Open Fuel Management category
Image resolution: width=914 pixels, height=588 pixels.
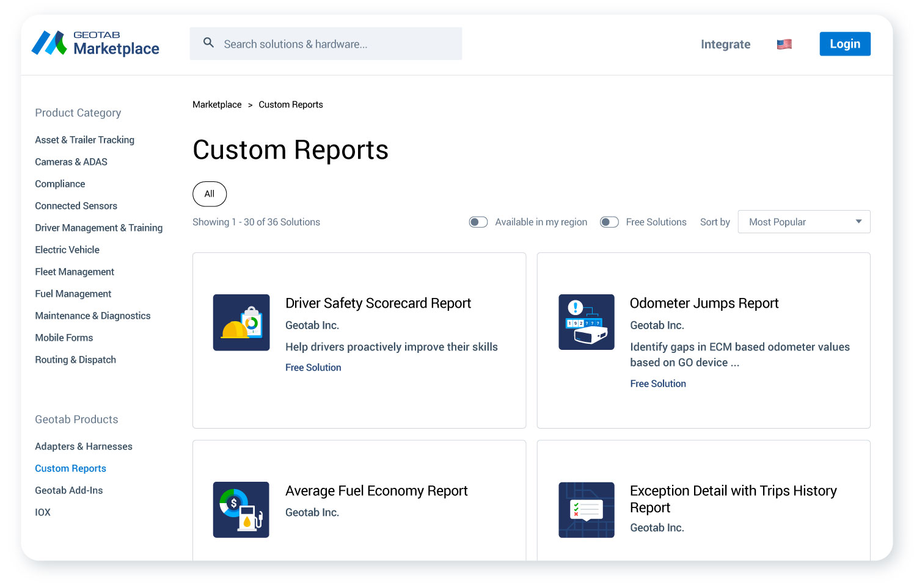tap(73, 294)
